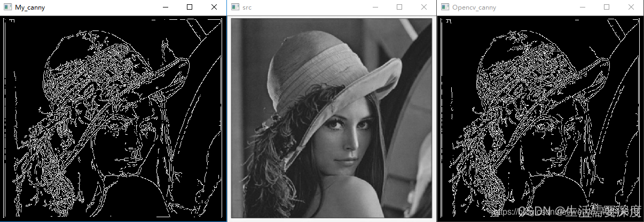The image size is (644, 222).
Task: Click the My_canny edge detection image
Action: [x=113, y=118]
